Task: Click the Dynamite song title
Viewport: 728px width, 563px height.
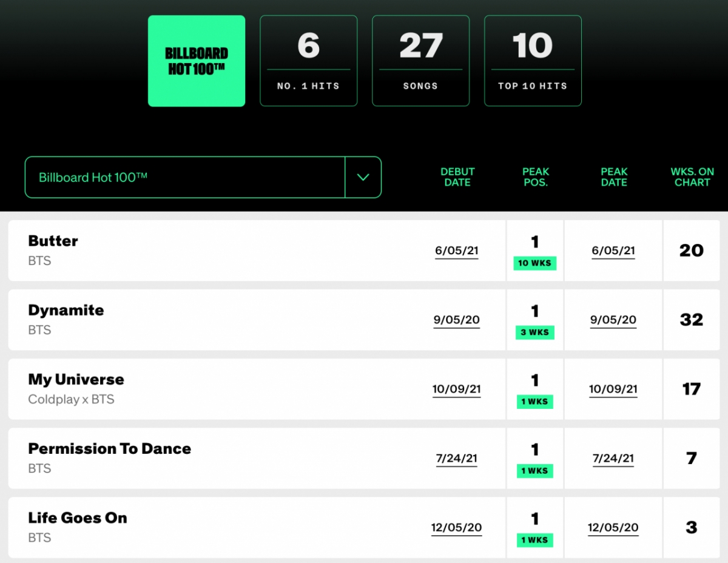Action: 66,310
